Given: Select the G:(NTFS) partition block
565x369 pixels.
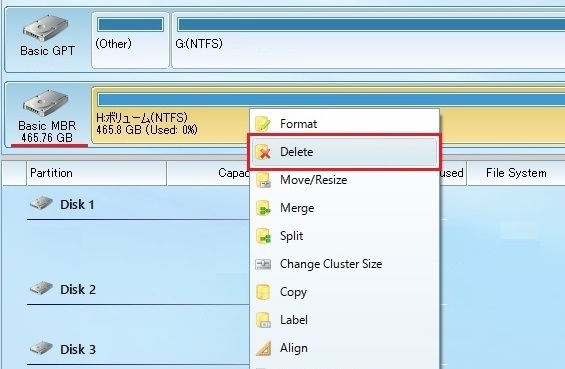Looking at the screenshot, I should (368, 40).
